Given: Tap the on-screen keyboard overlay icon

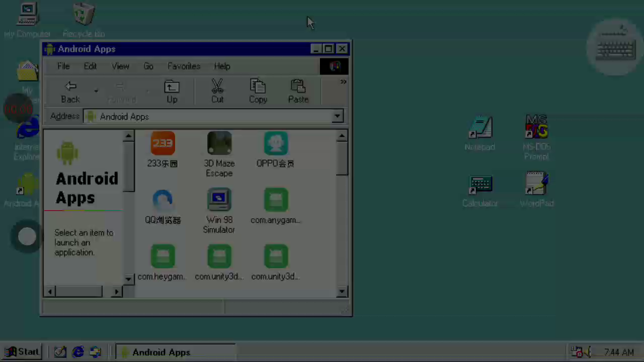Looking at the screenshot, I should [x=615, y=48].
